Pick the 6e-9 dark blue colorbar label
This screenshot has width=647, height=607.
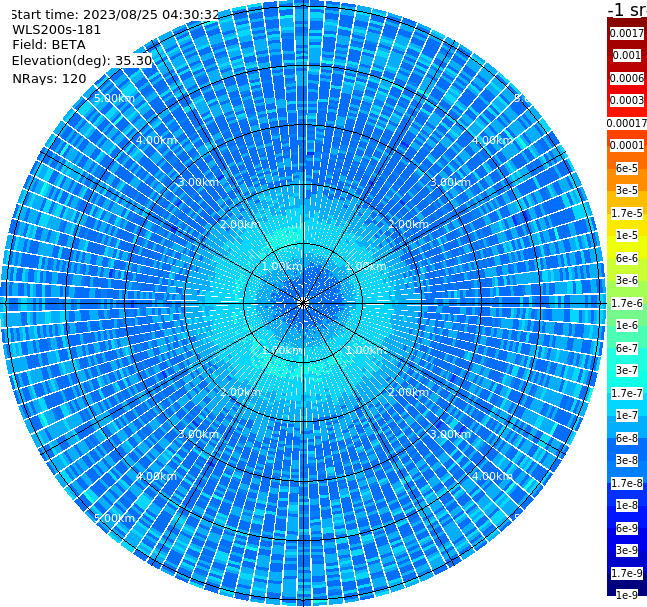tap(627, 528)
